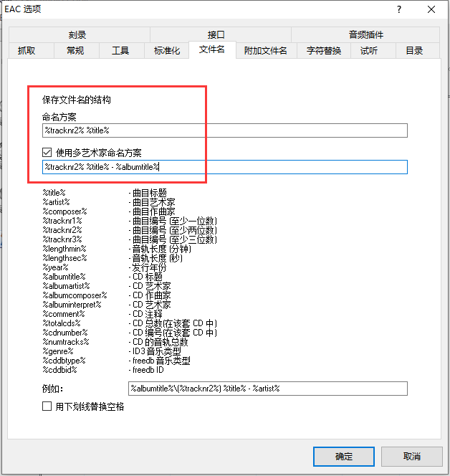
Task: Switch to the 标准化 tab
Action: coord(166,50)
